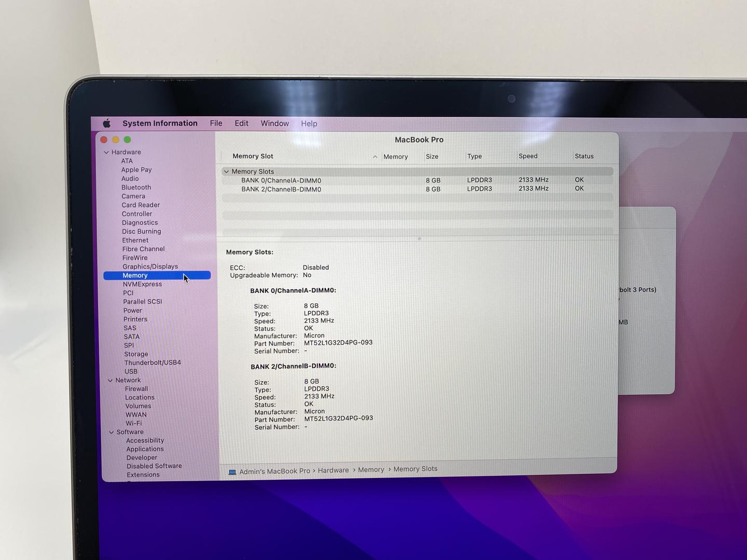Select USB in sidebar

[131, 372]
